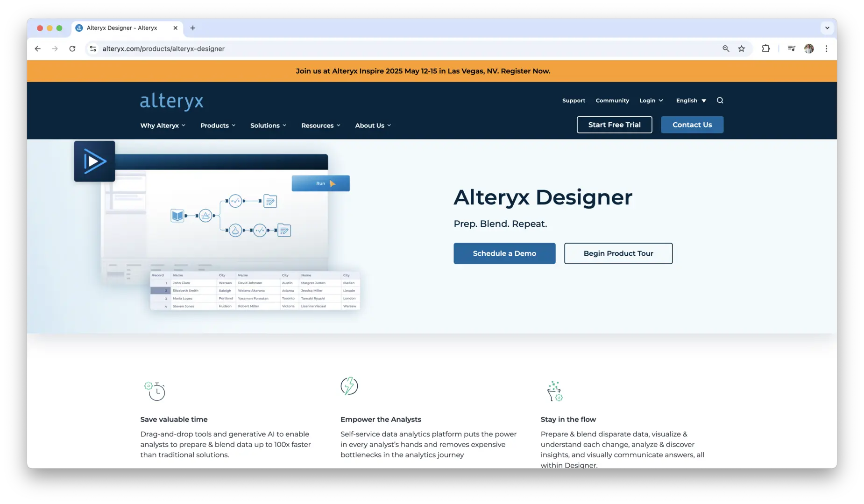
Task: Visit the Community link
Action: click(x=612, y=100)
